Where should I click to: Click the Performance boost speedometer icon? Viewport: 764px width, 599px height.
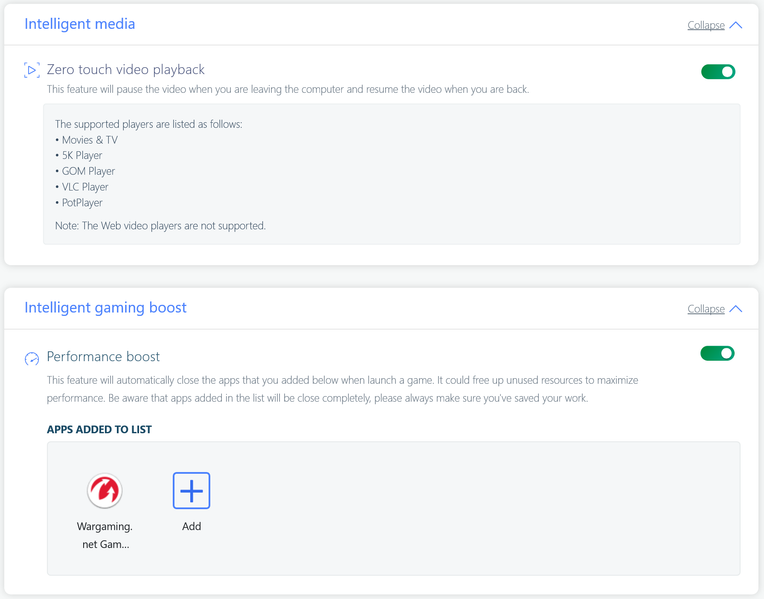32,358
